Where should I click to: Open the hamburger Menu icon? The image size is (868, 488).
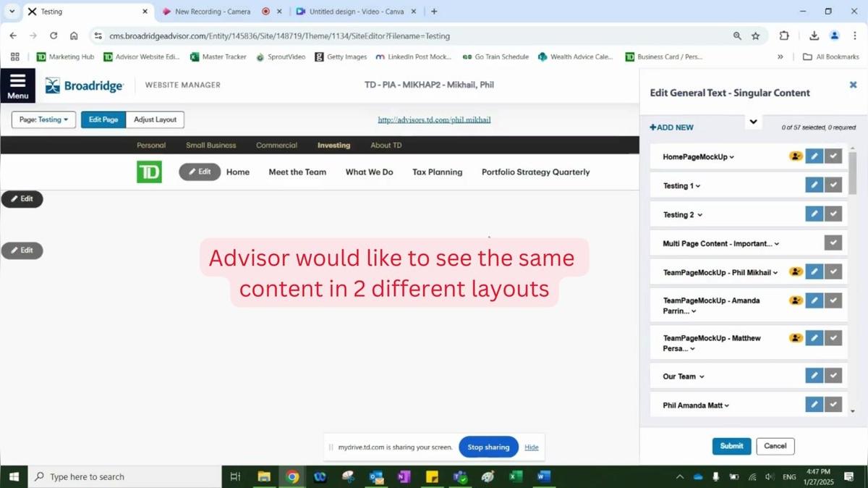click(17, 85)
